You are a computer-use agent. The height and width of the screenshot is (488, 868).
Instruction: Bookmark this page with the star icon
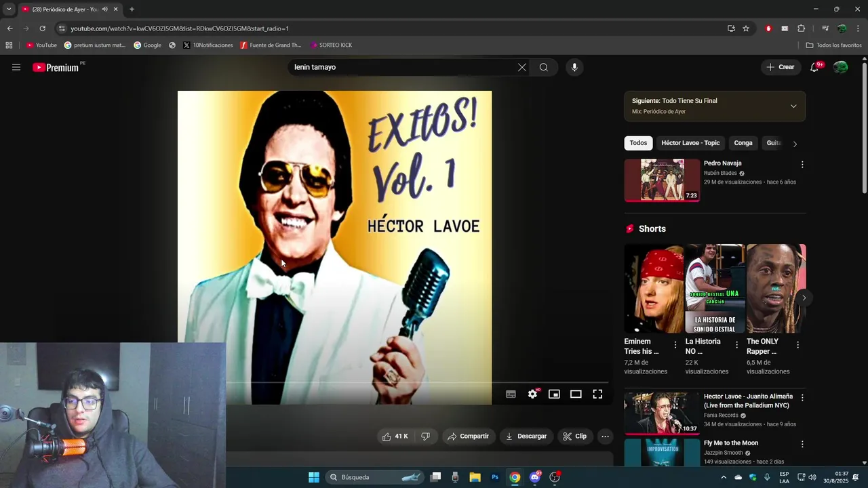coord(746,28)
